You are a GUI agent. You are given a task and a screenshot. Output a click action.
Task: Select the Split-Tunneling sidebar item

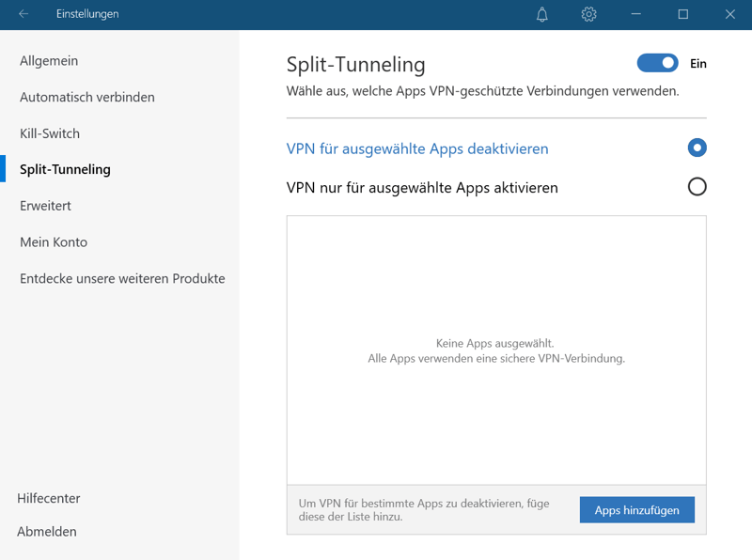(65, 170)
